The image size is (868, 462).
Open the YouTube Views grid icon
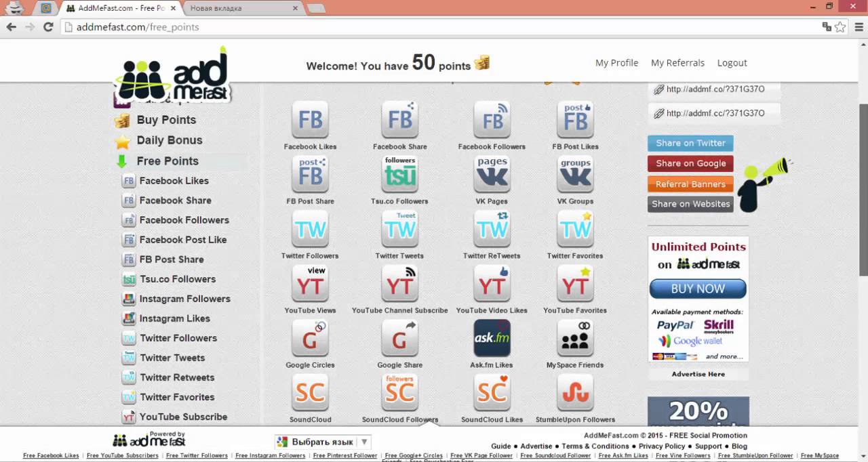(x=310, y=284)
